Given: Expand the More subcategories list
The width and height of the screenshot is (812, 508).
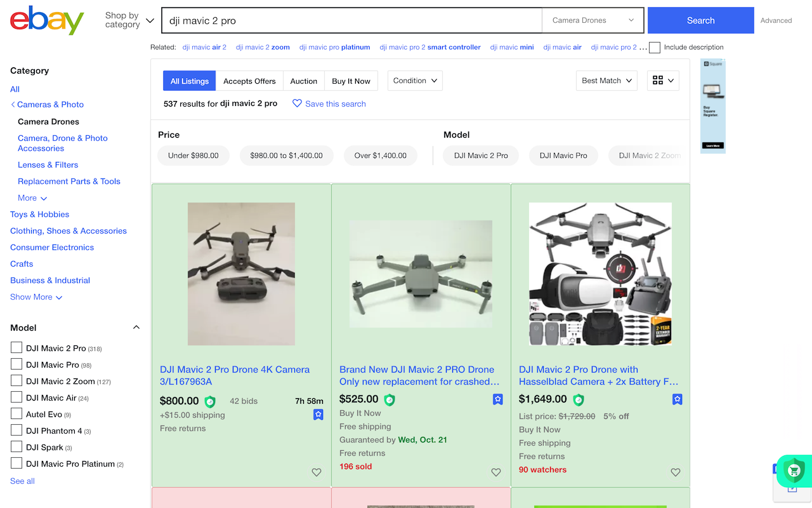Looking at the screenshot, I should (x=32, y=198).
